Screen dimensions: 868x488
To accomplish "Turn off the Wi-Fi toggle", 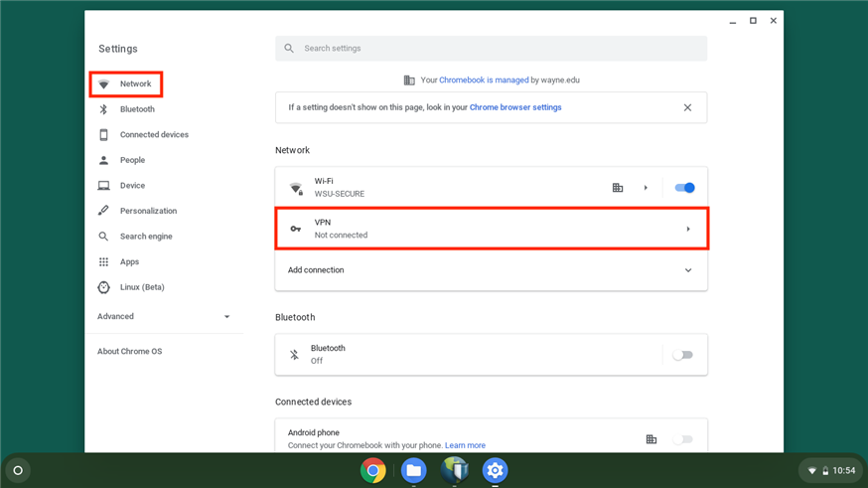I will 685,188.
